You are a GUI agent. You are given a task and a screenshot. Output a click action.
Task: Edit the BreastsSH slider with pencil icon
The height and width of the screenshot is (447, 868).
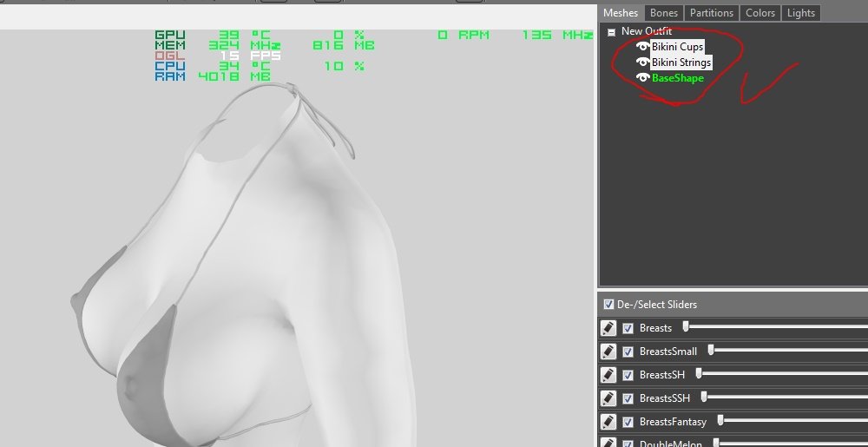click(x=608, y=375)
